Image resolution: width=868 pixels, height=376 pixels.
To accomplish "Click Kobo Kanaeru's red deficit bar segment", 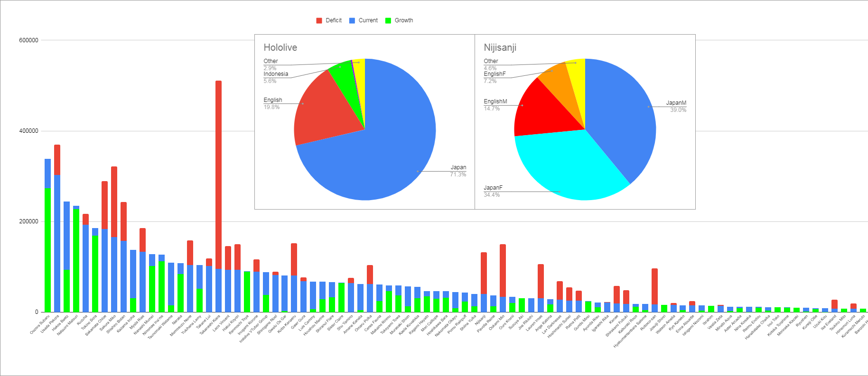I will click(x=294, y=259).
